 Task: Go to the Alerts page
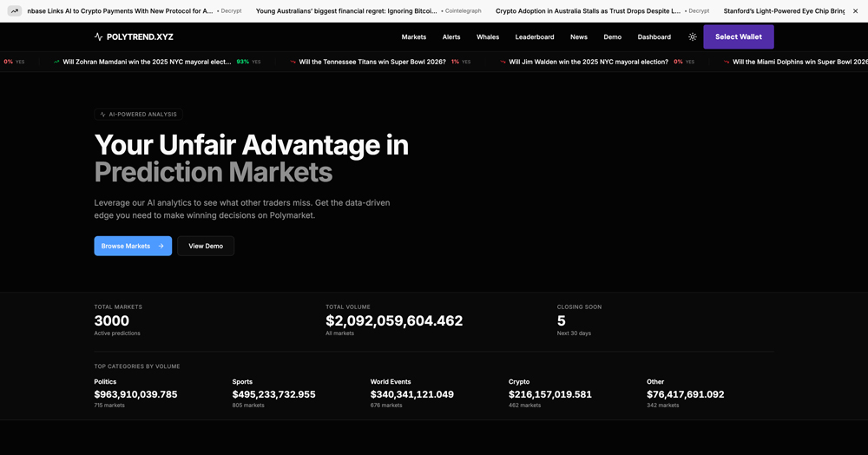(451, 37)
